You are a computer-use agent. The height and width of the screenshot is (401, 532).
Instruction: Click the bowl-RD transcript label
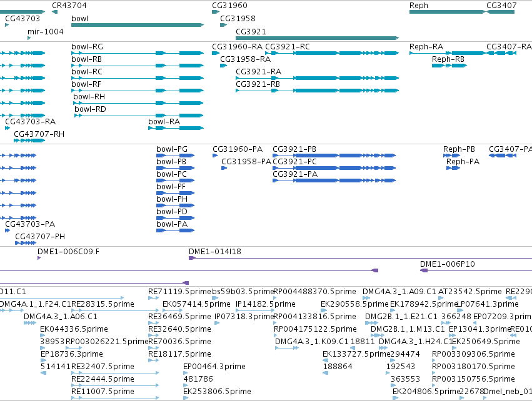(x=90, y=109)
